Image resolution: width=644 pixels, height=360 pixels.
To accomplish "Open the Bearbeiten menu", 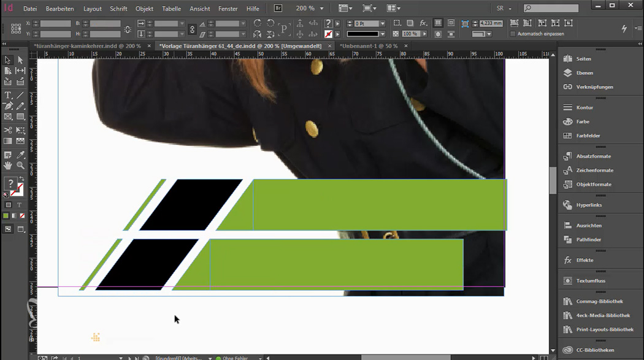I will (60, 8).
